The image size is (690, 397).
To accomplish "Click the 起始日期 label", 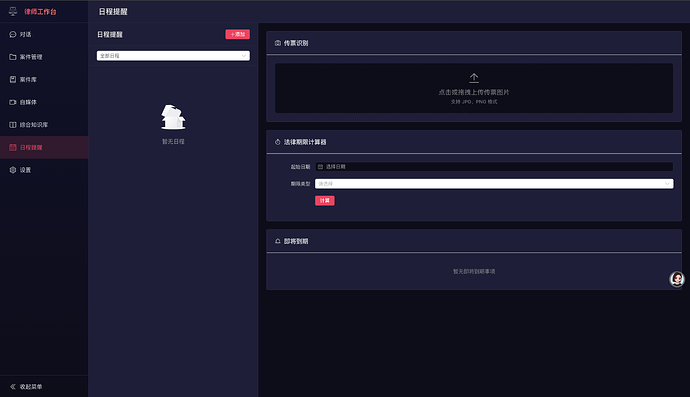I will pos(301,167).
